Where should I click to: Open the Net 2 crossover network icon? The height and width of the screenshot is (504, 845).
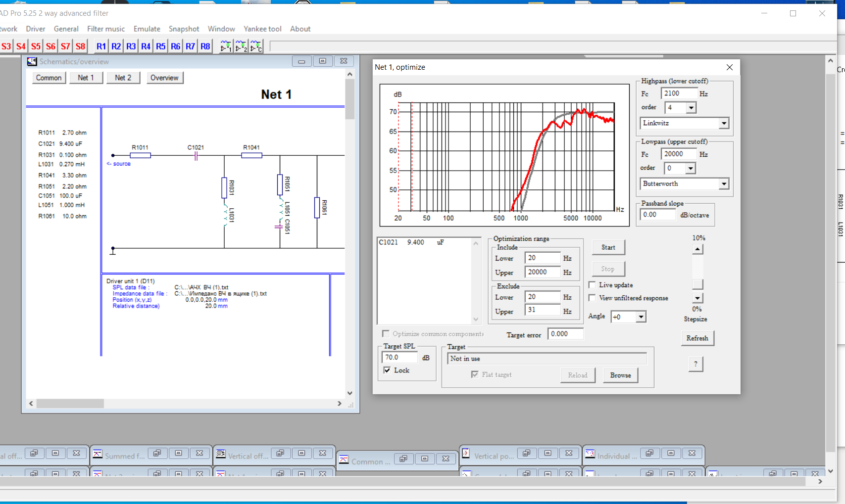pyautogui.click(x=241, y=46)
